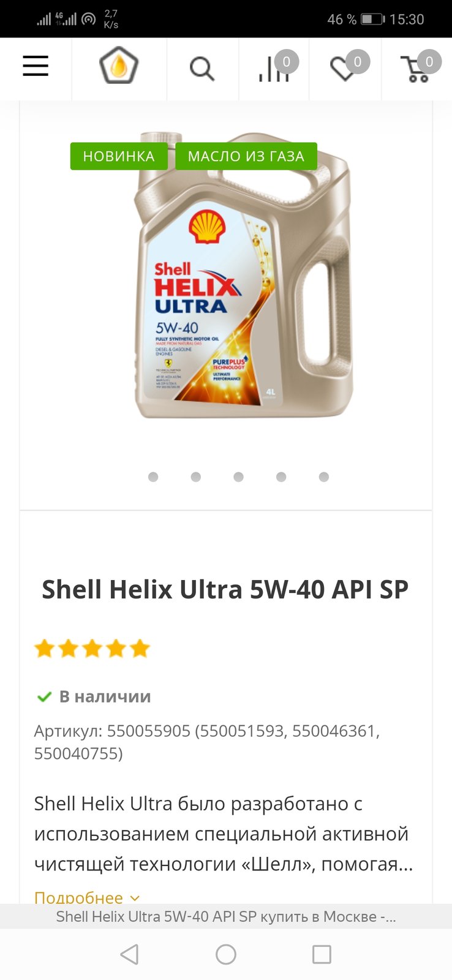Click the НОВИНКА green badge
Image resolution: width=452 pixels, height=980 pixels.
click(x=119, y=156)
